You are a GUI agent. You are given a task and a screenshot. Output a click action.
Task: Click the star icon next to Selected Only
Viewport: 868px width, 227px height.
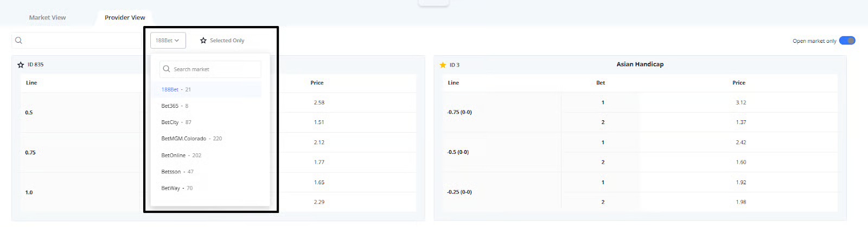[x=203, y=41]
